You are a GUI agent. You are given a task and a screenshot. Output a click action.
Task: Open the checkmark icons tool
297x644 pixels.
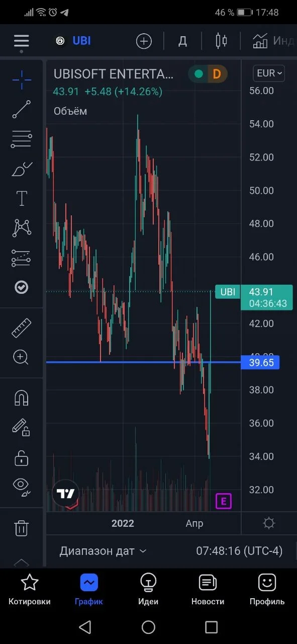pyautogui.click(x=21, y=287)
